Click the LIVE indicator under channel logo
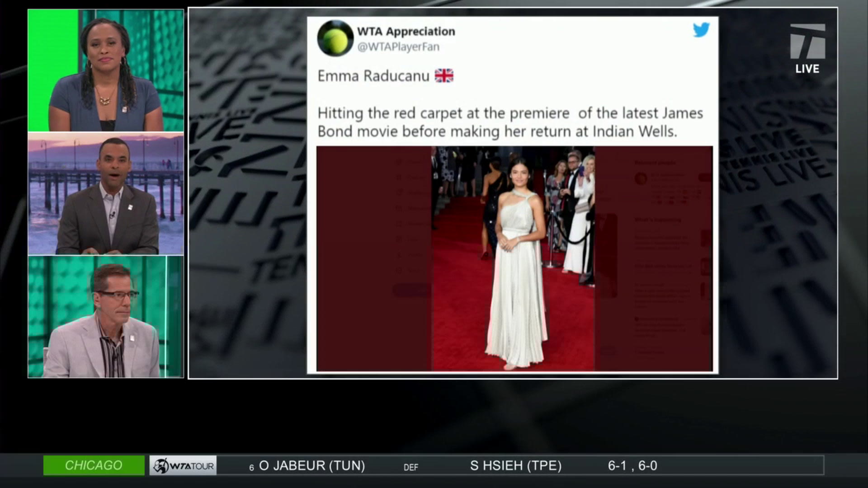The height and width of the screenshot is (488, 868). coord(807,69)
